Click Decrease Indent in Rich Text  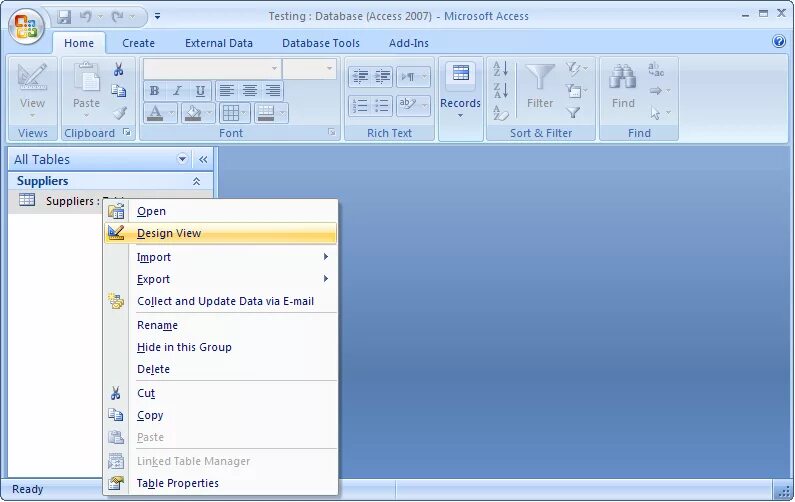[x=359, y=77]
